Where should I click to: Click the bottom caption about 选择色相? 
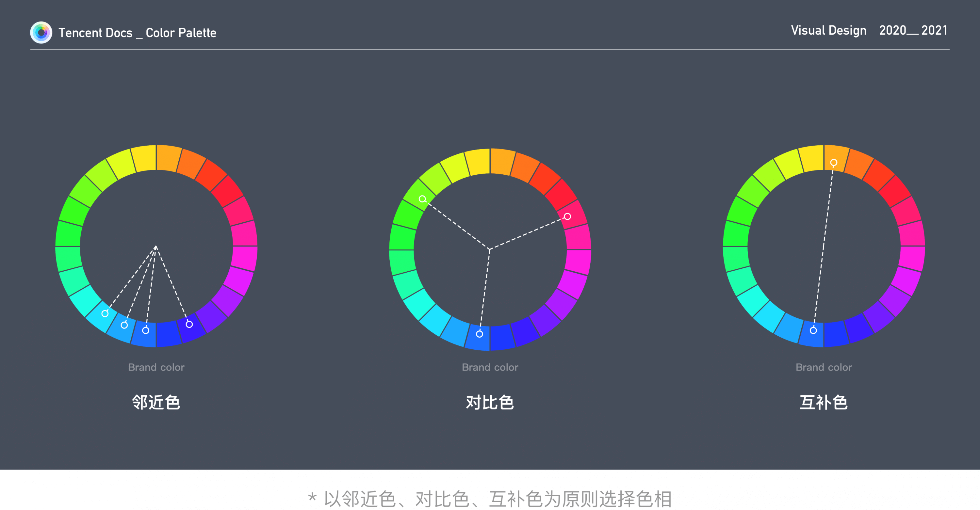490,499
